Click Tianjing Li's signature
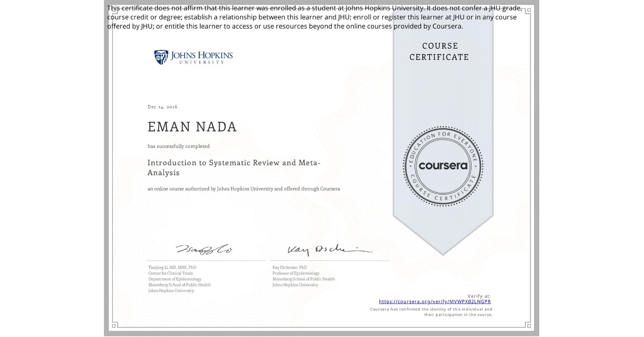This screenshot has height=337, width=644. [204, 249]
